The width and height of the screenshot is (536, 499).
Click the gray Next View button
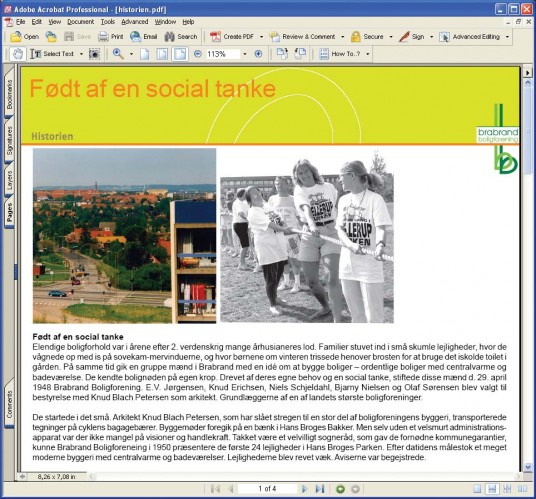click(x=356, y=489)
